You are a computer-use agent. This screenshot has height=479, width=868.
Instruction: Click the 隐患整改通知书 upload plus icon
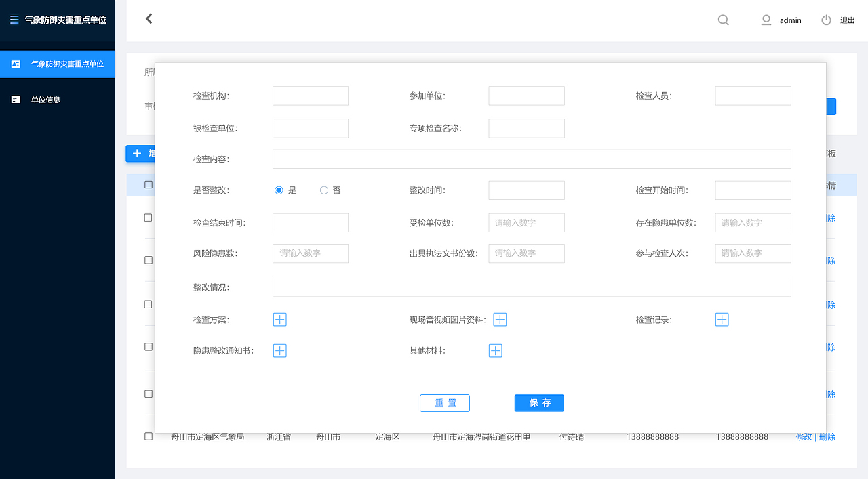point(279,350)
